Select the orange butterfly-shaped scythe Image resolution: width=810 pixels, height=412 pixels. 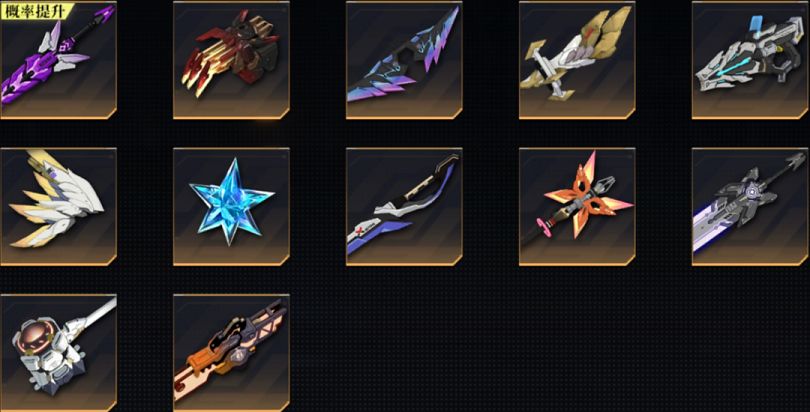click(x=577, y=207)
